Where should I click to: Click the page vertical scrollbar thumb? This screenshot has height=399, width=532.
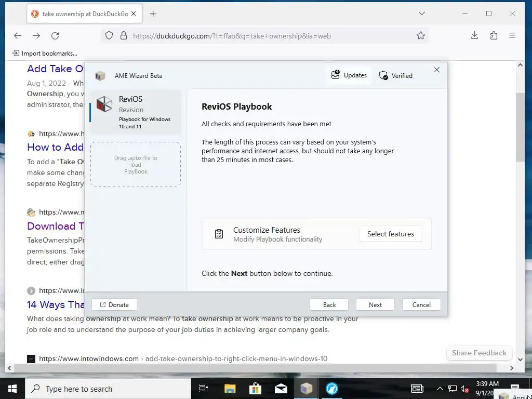(520, 127)
